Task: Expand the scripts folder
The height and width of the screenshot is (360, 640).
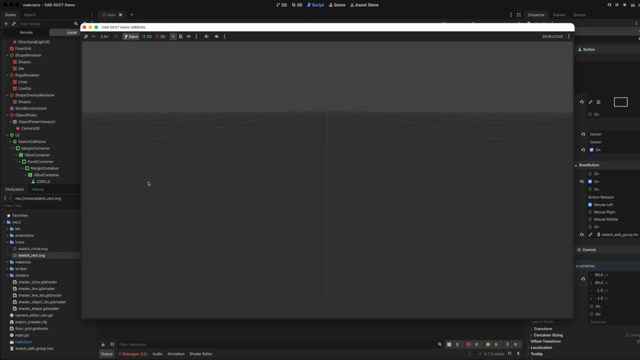Action: pyautogui.click(x=7, y=269)
